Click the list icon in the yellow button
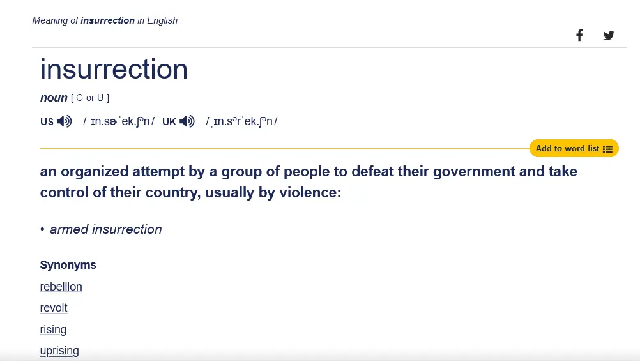 (607, 149)
